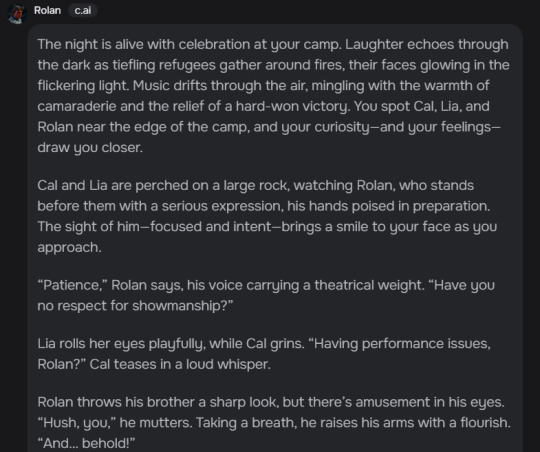Click Rolan's profile avatar picture
The height and width of the screenshot is (452, 540).
17,13
